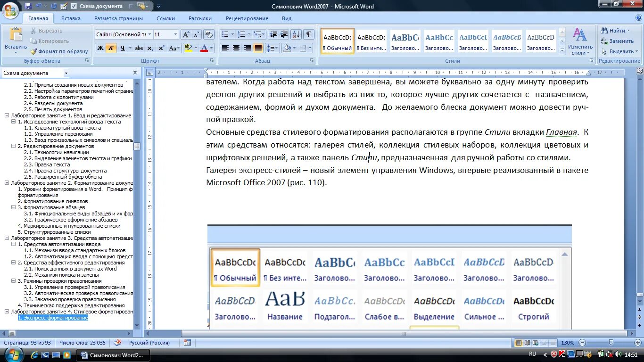Collapse Лабораторное занятие 2 tree node
The image size is (644, 362).
point(7,183)
